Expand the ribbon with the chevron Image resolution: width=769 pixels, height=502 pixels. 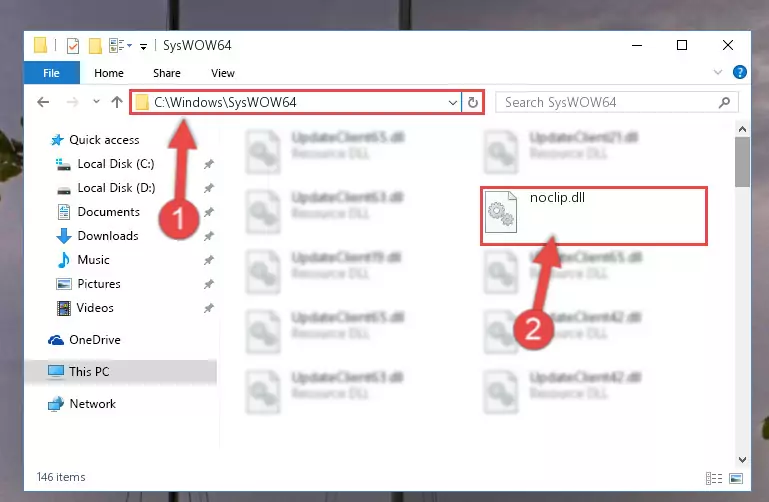pos(718,73)
